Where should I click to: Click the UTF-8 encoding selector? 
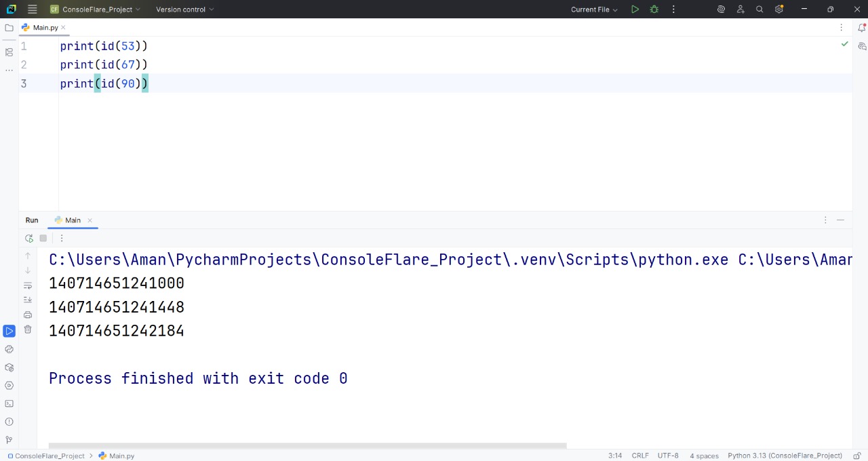pyautogui.click(x=667, y=456)
